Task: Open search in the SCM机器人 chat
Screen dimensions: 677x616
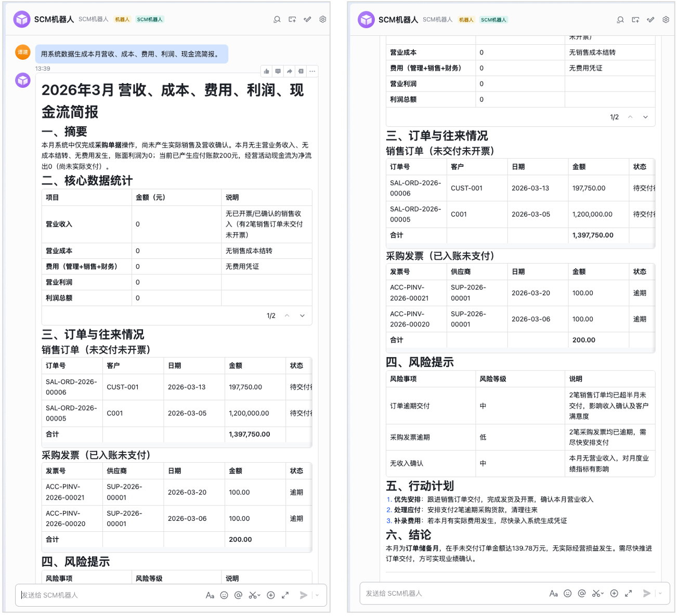Action: 277,19
